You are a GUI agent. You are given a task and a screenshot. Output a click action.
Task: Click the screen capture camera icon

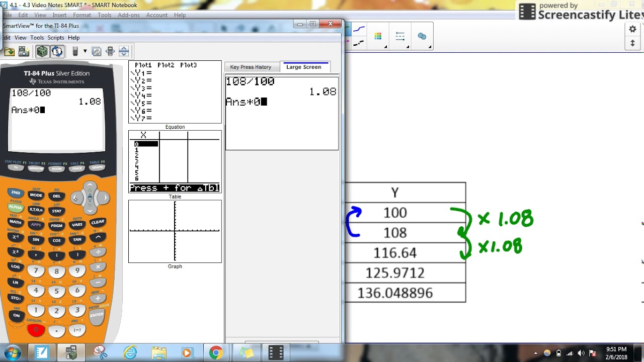click(x=24, y=51)
